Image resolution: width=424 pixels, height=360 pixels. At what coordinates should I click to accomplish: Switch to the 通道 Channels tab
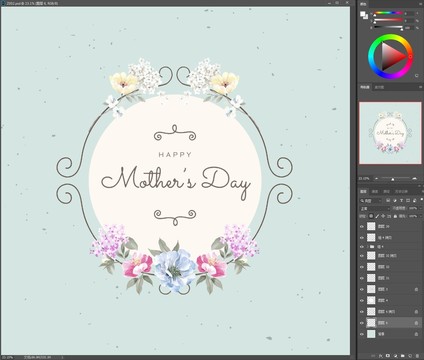375,191
